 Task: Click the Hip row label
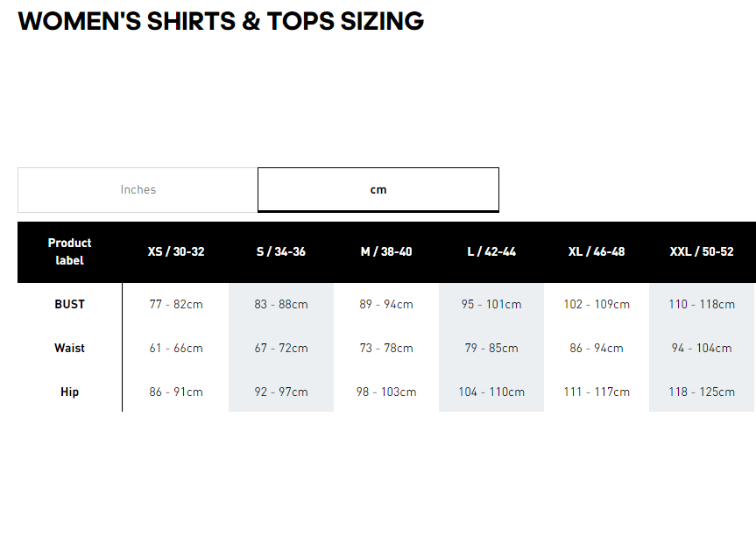[x=69, y=392]
